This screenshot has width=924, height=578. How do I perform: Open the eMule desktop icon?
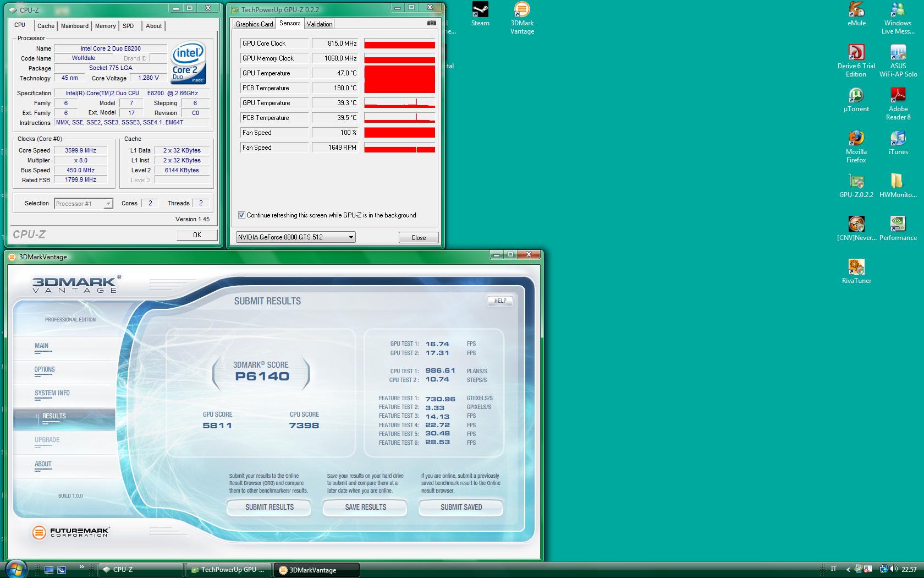pyautogui.click(x=856, y=14)
